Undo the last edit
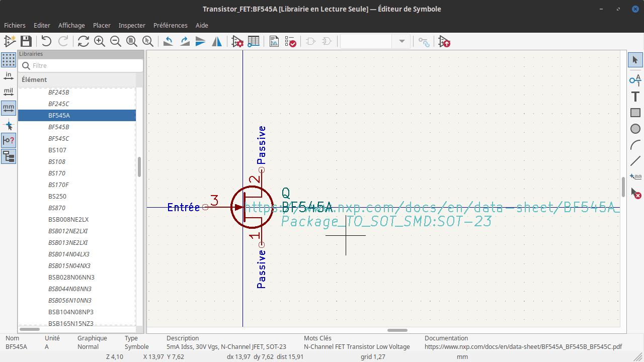 click(x=46, y=41)
